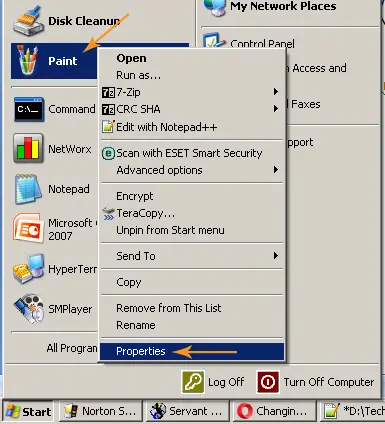This screenshot has height=424, width=385.
Task: Click the Control Panel icon
Action: [x=214, y=41]
